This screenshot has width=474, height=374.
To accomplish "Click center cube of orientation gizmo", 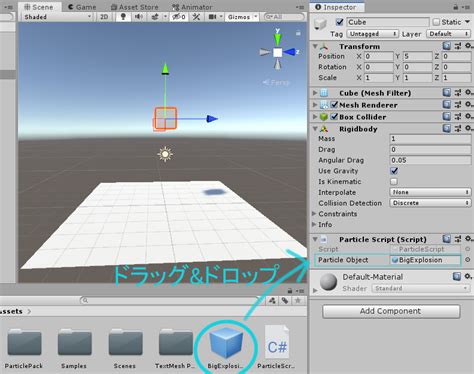I will point(277,52).
